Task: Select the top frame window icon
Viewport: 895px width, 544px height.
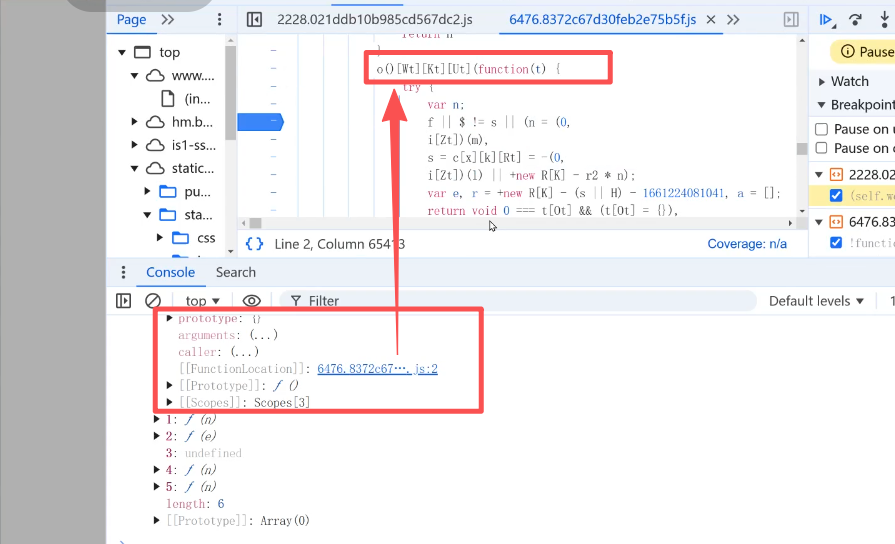Action: 143,53
